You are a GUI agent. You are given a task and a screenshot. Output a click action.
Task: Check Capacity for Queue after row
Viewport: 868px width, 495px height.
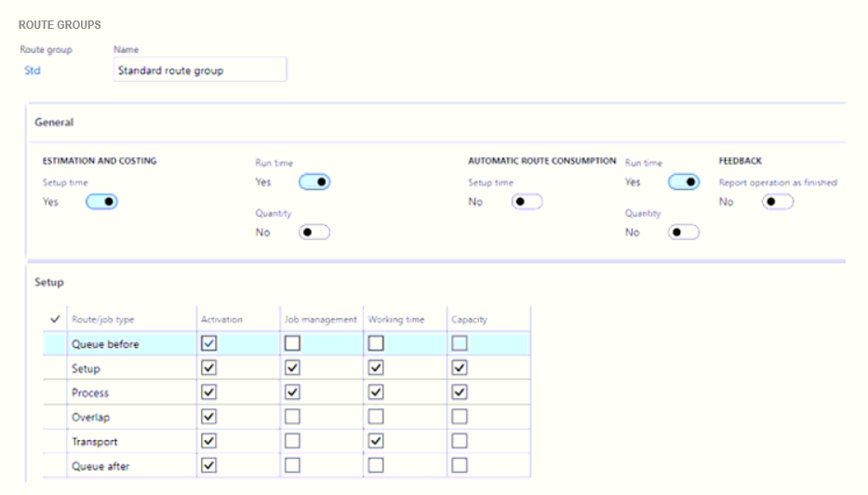460,466
